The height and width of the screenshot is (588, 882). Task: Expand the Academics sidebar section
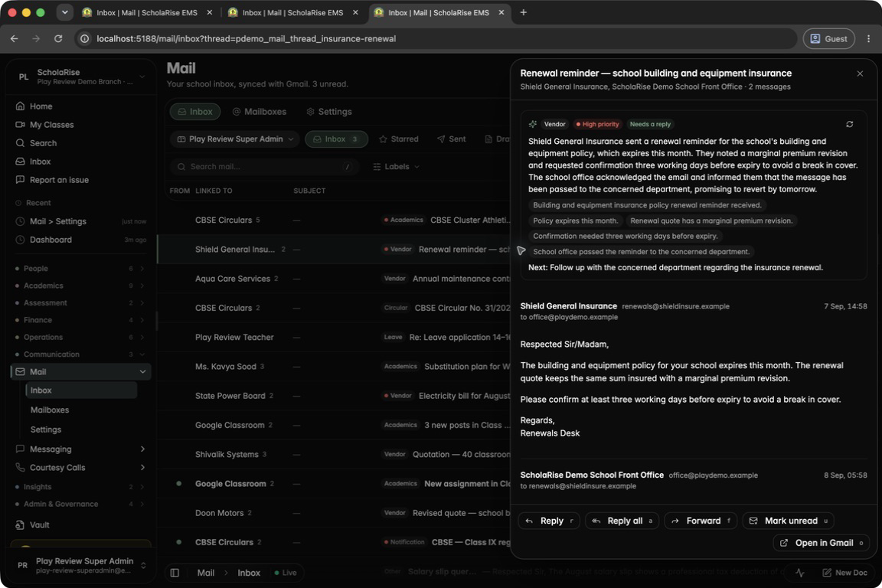point(80,286)
